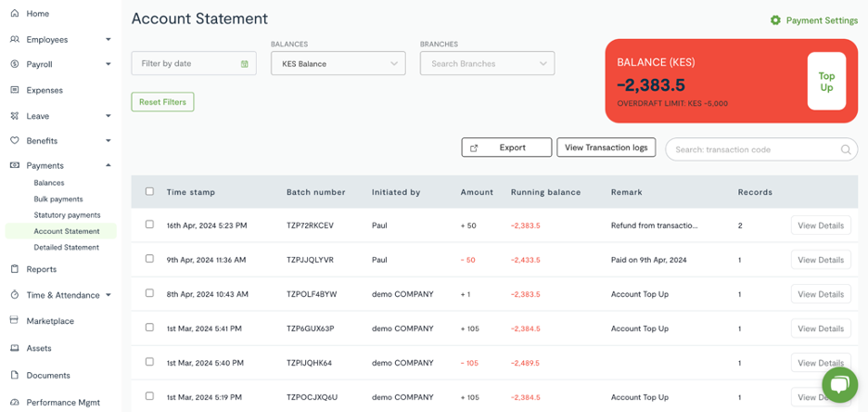This screenshot has width=868, height=412.
Task: Click the Leave icon in sidebar
Action: [x=15, y=116]
